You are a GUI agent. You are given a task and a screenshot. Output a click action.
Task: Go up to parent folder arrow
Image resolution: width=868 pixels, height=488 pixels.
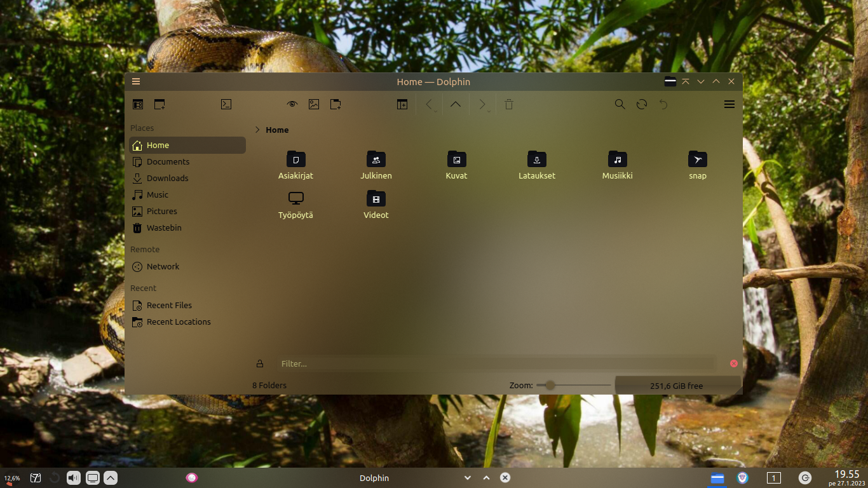456,104
